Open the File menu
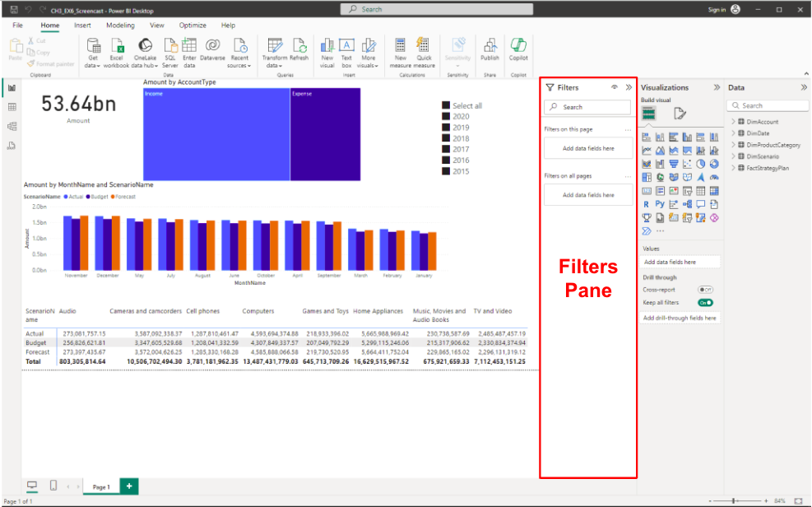This screenshot has width=812, height=507. coord(17,25)
